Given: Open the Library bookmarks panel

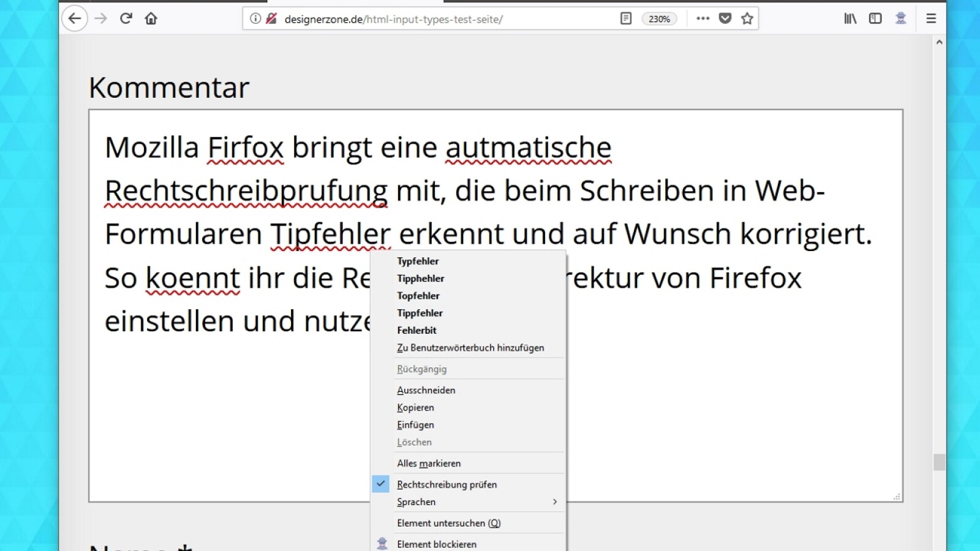Looking at the screenshot, I should point(850,18).
